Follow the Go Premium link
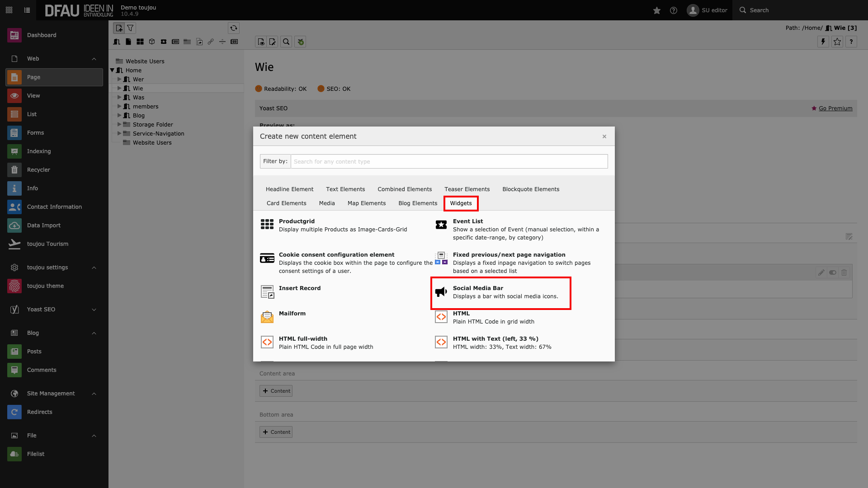The image size is (868, 488). click(x=835, y=108)
